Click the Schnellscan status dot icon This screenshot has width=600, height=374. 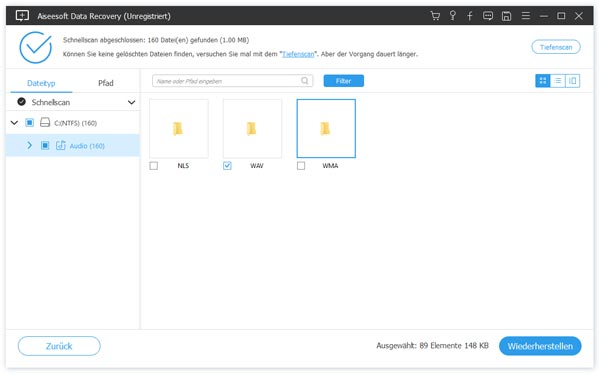click(x=22, y=102)
